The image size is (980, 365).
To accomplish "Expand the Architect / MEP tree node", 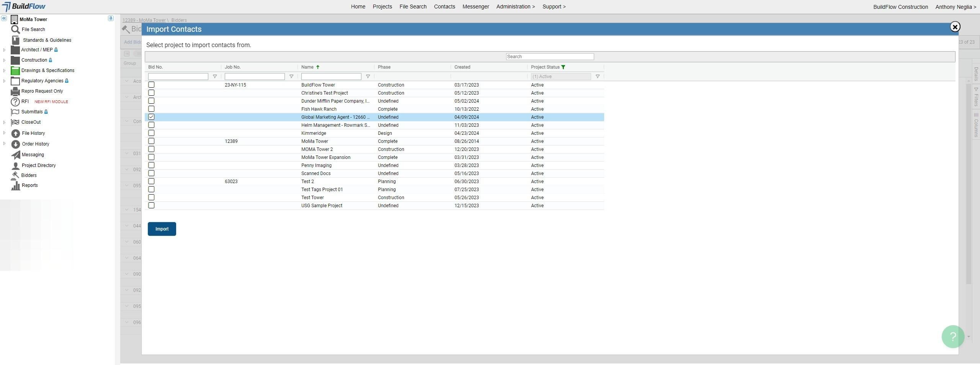I will (4, 50).
